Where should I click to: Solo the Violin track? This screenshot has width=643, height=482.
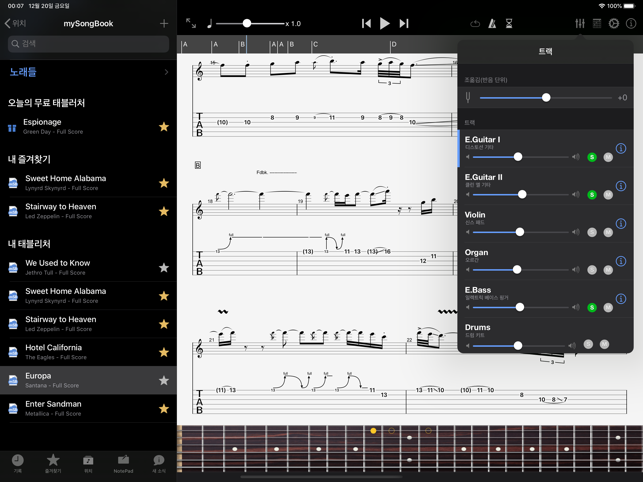point(592,233)
